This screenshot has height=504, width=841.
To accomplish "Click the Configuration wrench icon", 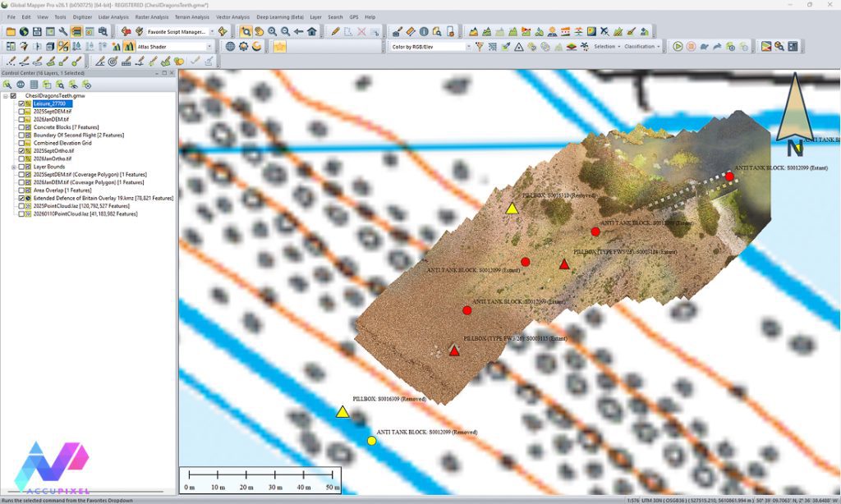I will click(61, 30).
